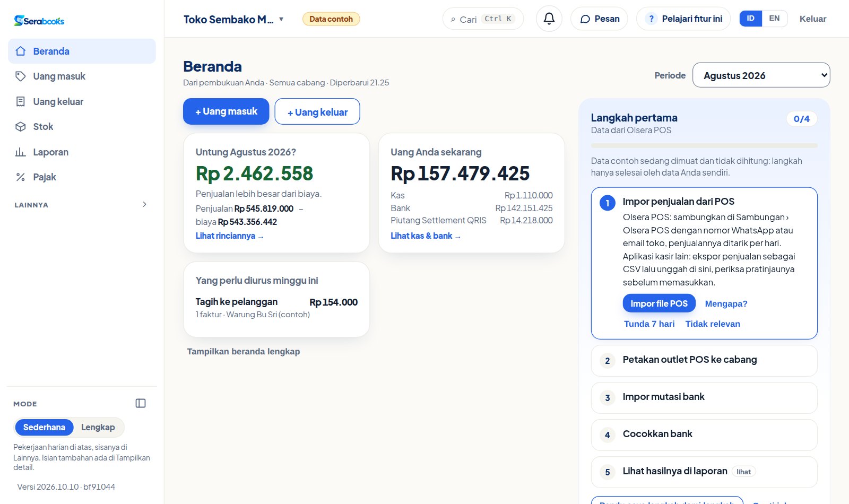Switch mode to Lengkap
The height and width of the screenshot is (504, 849).
(98, 427)
